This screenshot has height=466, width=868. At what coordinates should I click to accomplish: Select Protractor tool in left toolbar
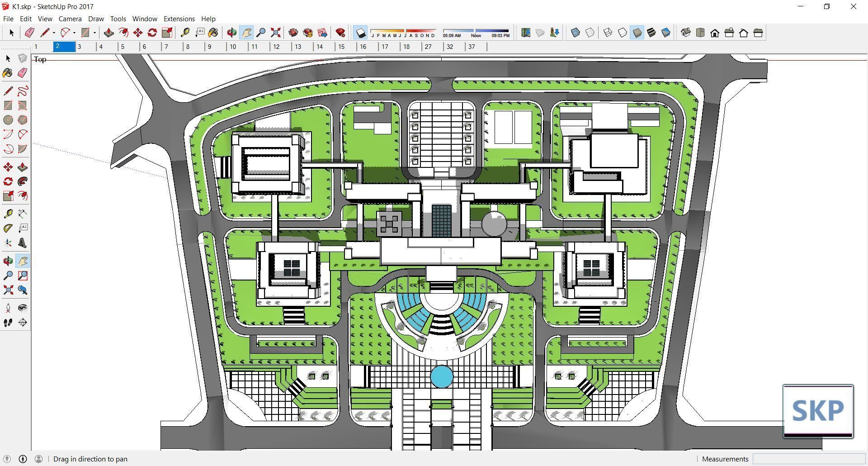[x=8, y=228]
